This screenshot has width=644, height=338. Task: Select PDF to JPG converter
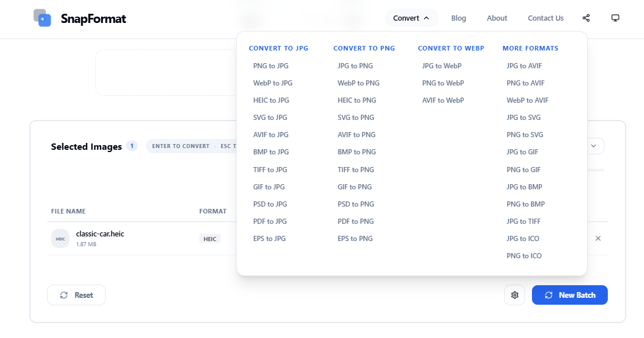tap(270, 221)
